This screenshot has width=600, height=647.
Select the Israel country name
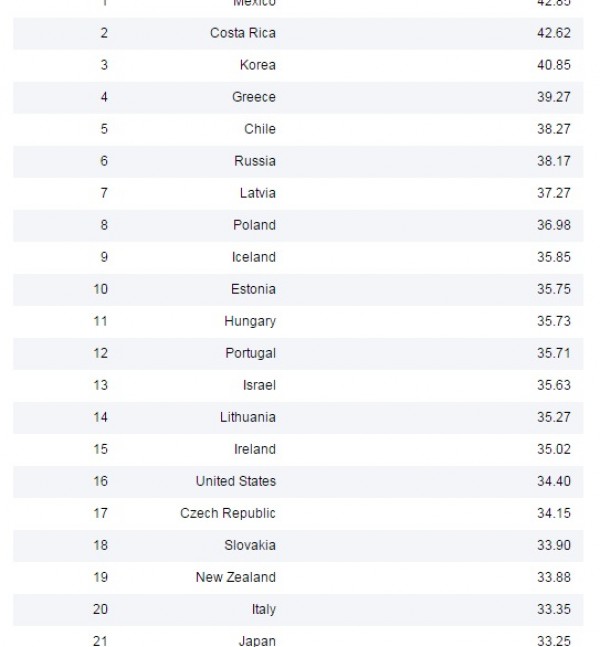tap(259, 385)
